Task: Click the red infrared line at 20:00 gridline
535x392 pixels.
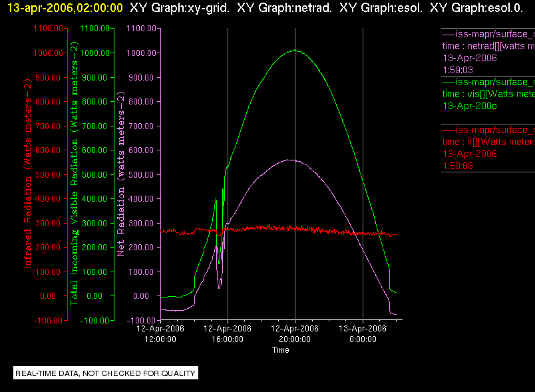Action: (295, 228)
